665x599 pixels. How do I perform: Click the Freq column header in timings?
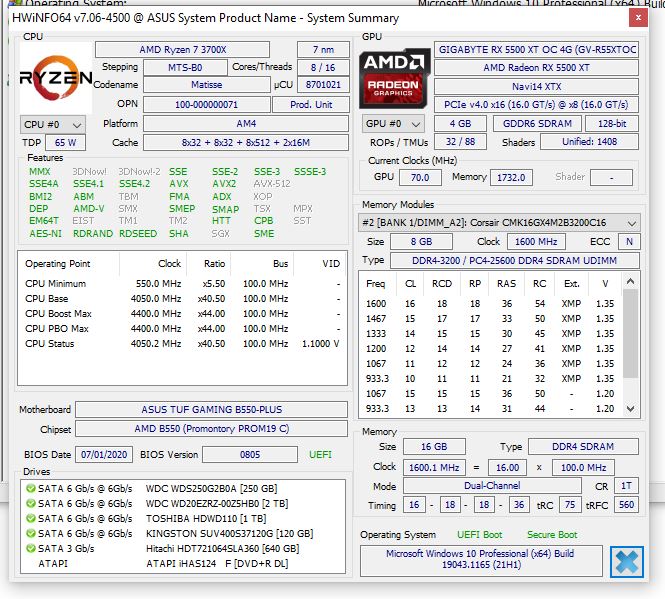pos(376,284)
